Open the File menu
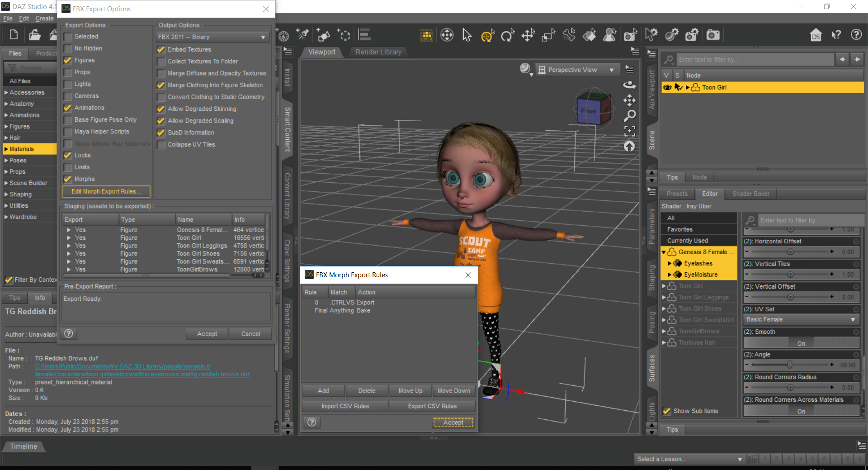 (x=8, y=19)
